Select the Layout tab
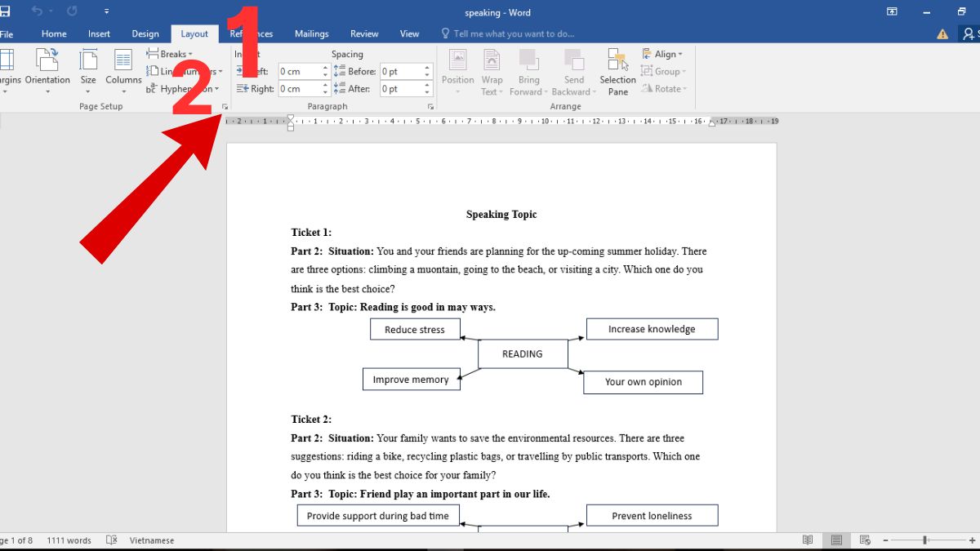Image resolution: width=980 pixels, height=551 pixels. pyautogui.click(x=194, y=34)
